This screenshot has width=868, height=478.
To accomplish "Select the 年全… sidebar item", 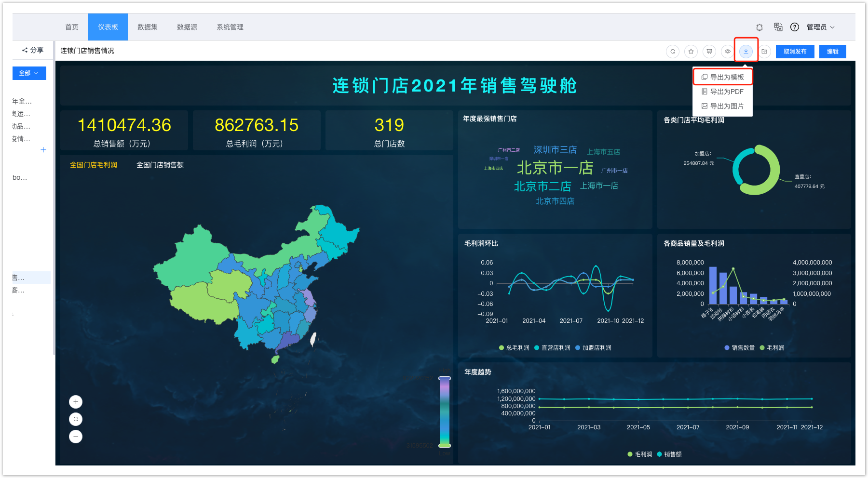I will [22, 101].
